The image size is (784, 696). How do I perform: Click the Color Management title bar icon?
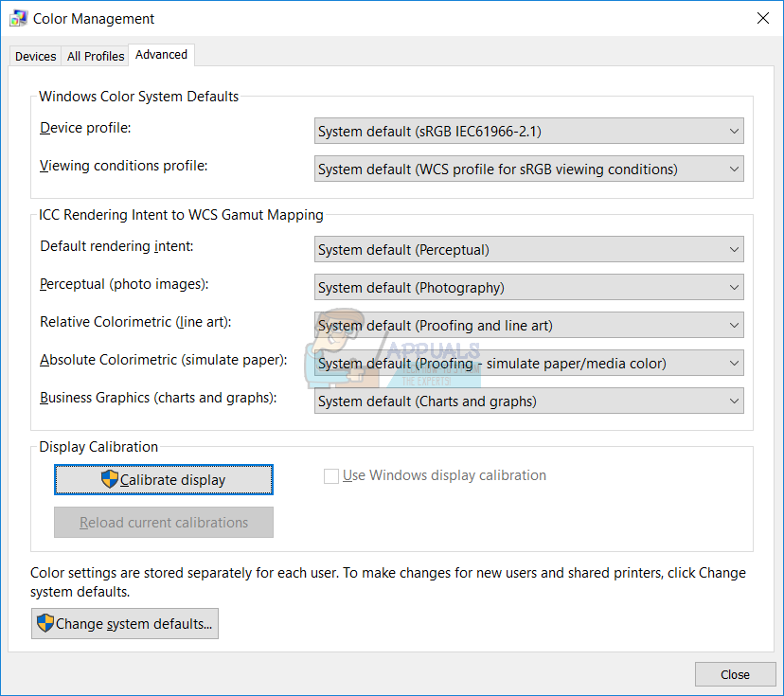click(x=19, y=19)
